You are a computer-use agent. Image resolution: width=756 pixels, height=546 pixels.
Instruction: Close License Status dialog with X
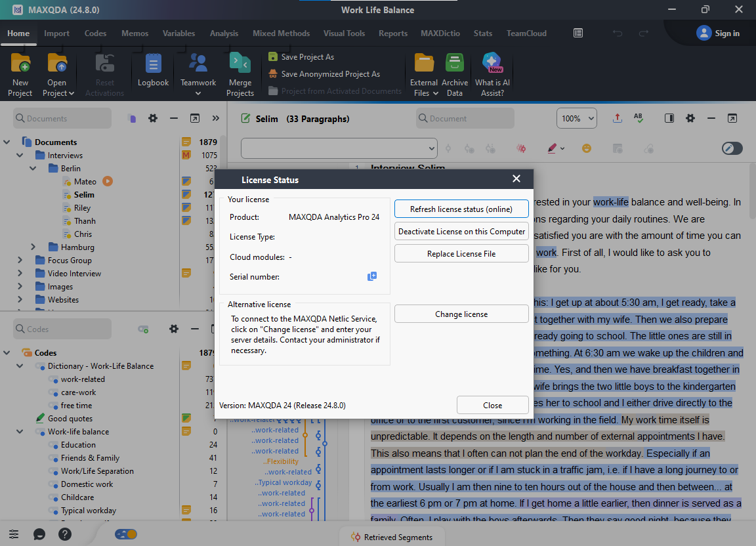click(516, 179)
